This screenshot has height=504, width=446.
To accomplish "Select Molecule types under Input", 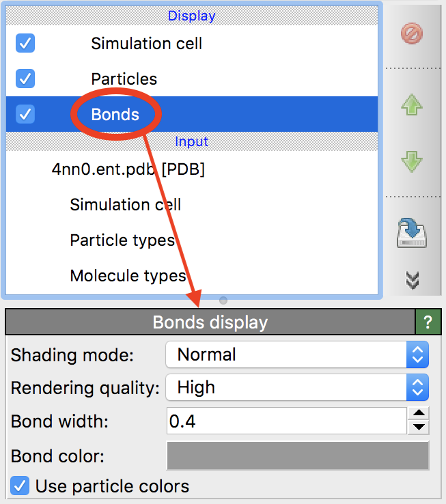I will click(x=128, y=276).
